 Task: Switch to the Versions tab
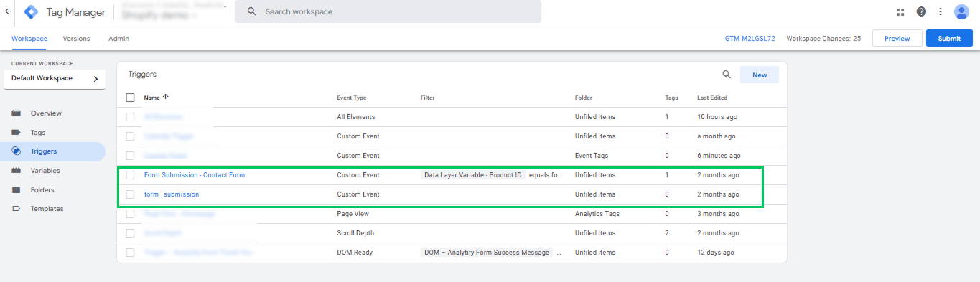pyautogui.click(x=76, y=39)
